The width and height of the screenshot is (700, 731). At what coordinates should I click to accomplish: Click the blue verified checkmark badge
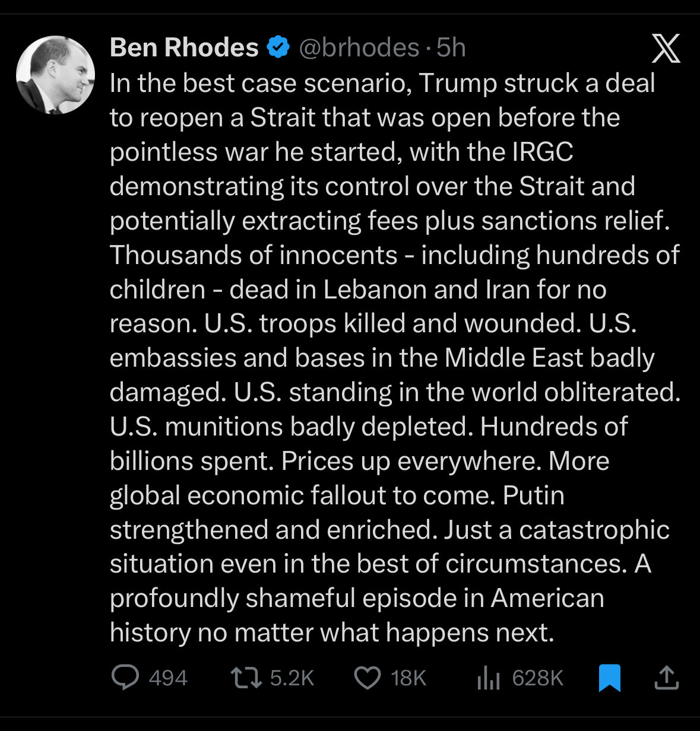[278, 47]
